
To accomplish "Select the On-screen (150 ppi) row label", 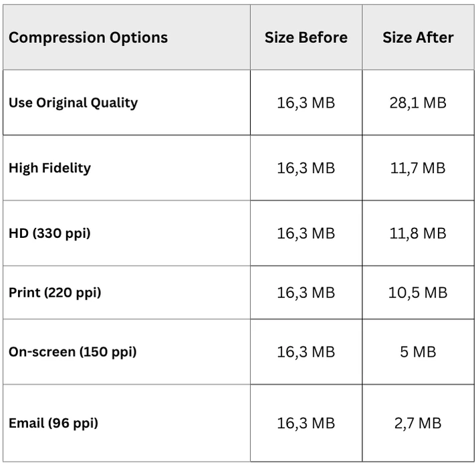I will [x=73, y=351].
